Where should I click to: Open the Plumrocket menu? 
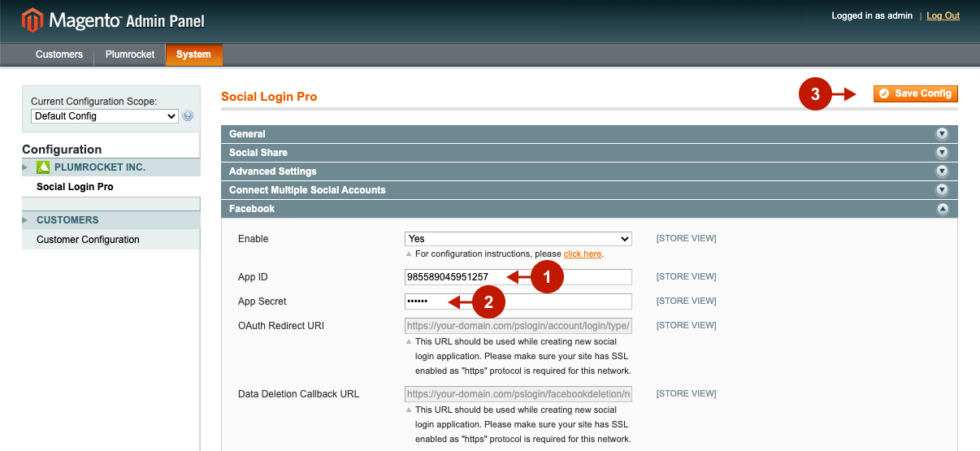[x=130, y=54]
